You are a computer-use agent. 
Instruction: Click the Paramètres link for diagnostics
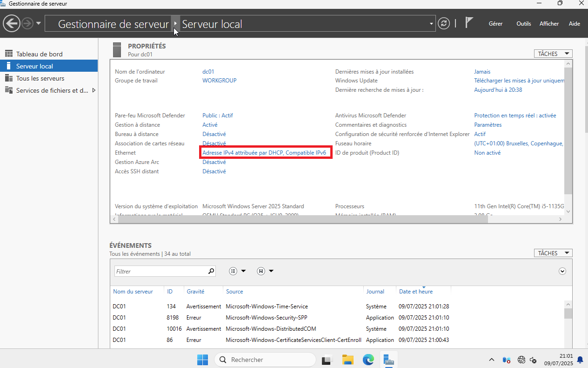(488, 125)
